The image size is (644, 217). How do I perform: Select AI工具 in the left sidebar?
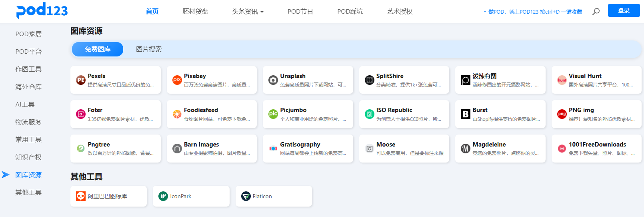(x=25, y=104)
